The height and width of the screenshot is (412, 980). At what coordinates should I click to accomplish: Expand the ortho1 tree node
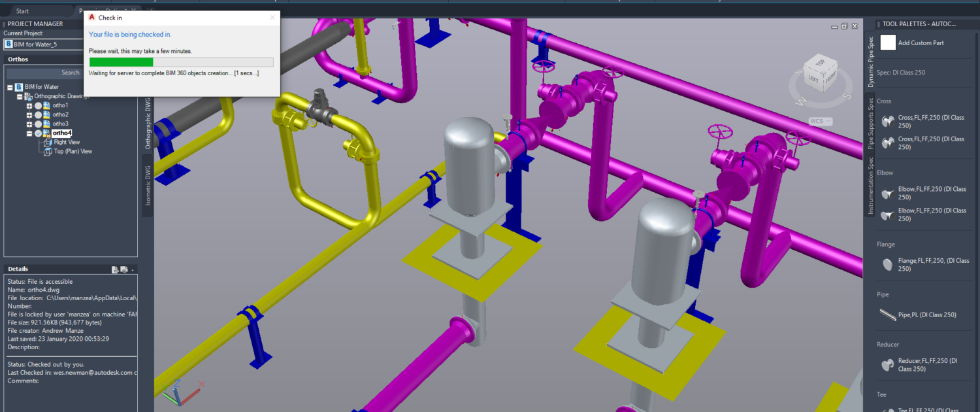point(29,106)
